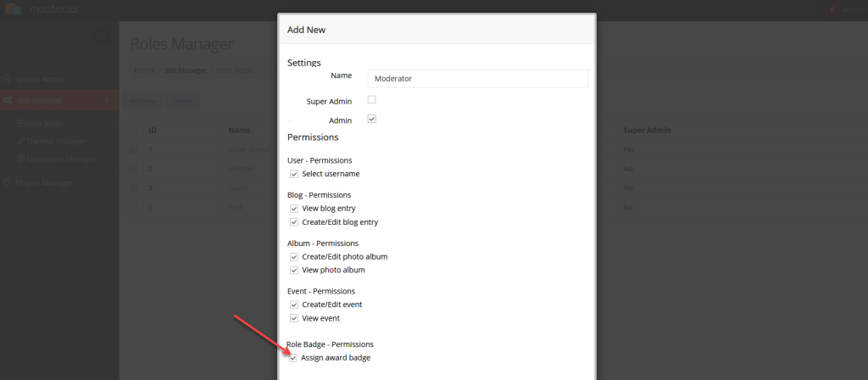Click the icon beside User Roles
Viewport: 868px width, 380px height.
pos(20,124)
